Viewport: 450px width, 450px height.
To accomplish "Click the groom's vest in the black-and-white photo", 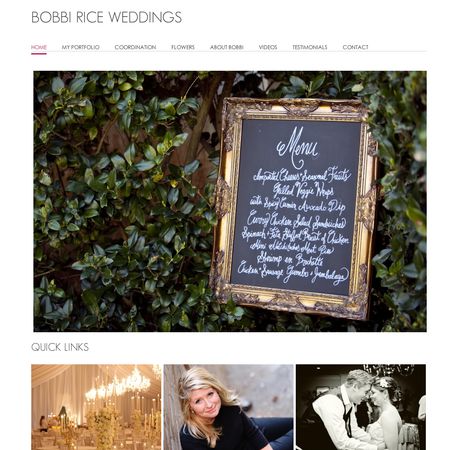I will pyautogui.click(x=345, y=417).
